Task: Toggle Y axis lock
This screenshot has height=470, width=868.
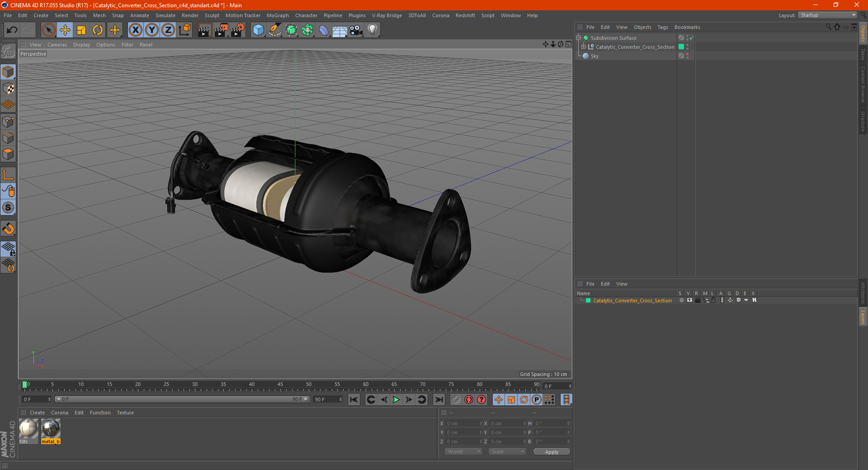Action: [x=152, y=30]
